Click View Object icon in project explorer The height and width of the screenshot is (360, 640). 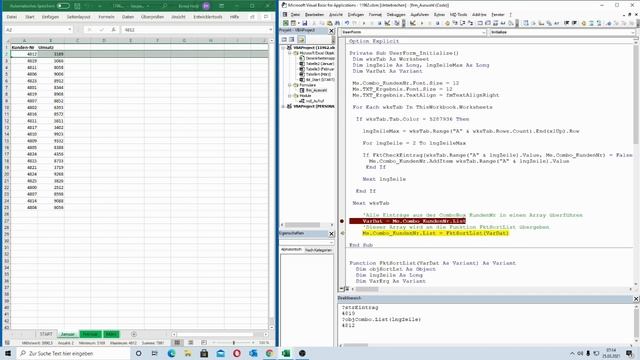[x=292, y=40]
